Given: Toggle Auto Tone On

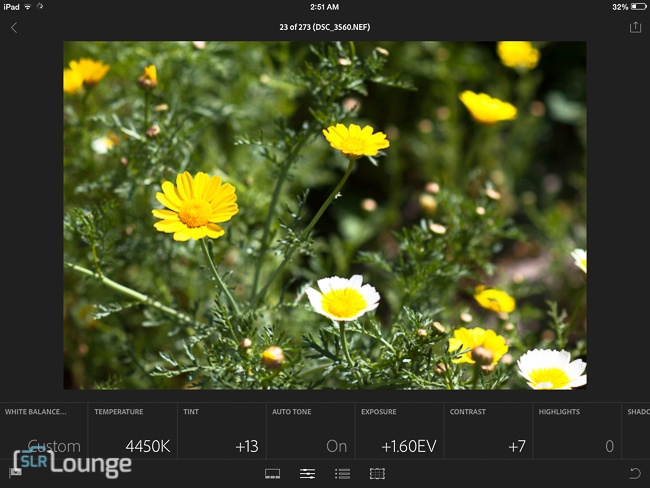Looking at the screenshot, I should [x=310, y=431].
